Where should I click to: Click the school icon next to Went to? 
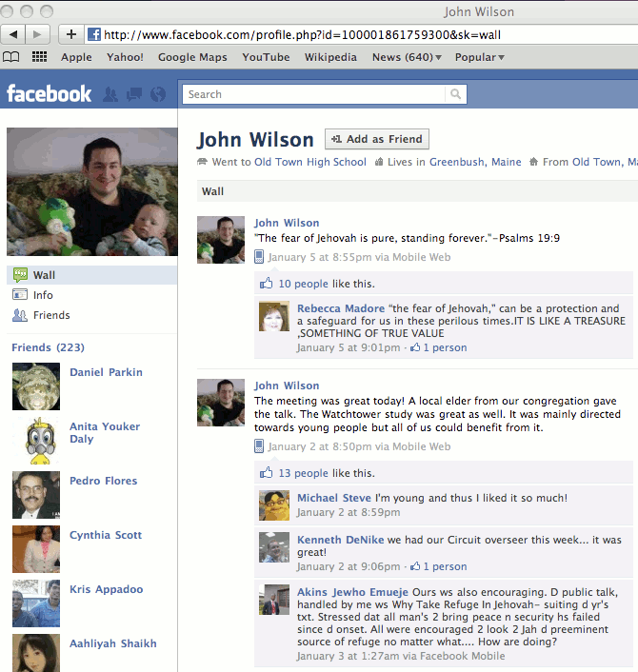[x=202, y=162]
